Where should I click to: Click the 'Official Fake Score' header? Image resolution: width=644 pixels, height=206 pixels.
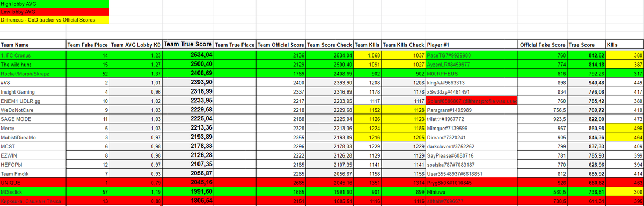tap(543, 45)
